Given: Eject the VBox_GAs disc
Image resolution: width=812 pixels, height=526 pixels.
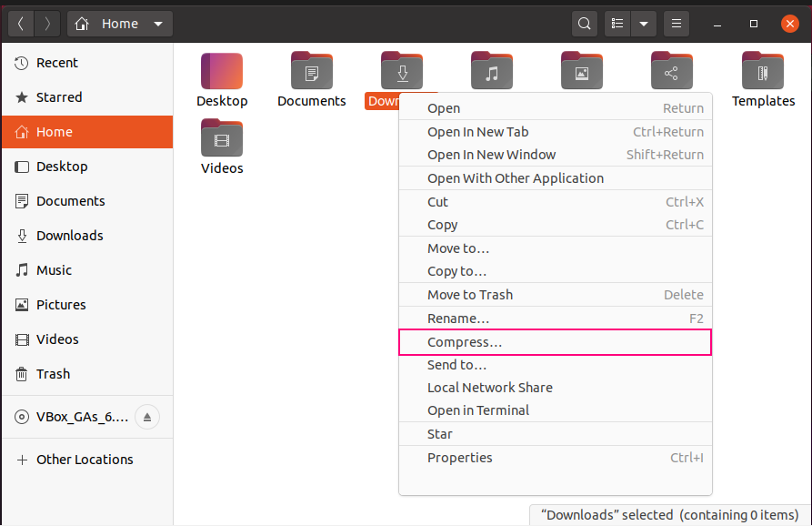Looking at the screenshot, I should (x=147, y=417).
